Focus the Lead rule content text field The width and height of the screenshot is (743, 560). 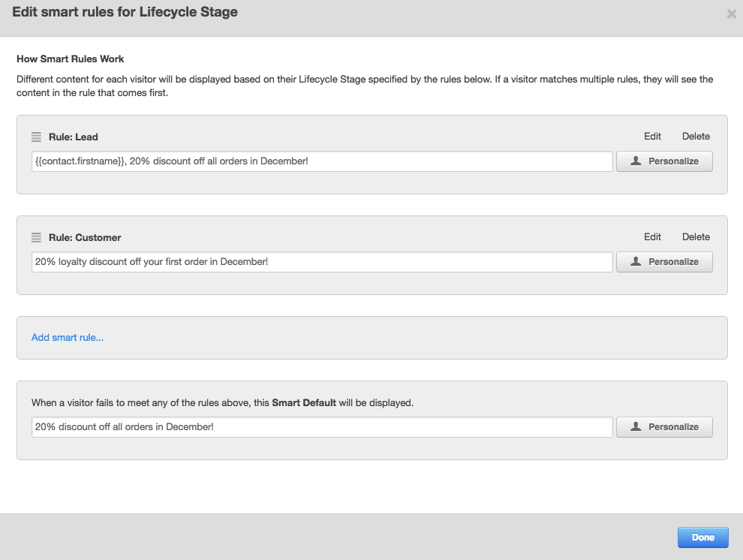click(x=322, y=161)
